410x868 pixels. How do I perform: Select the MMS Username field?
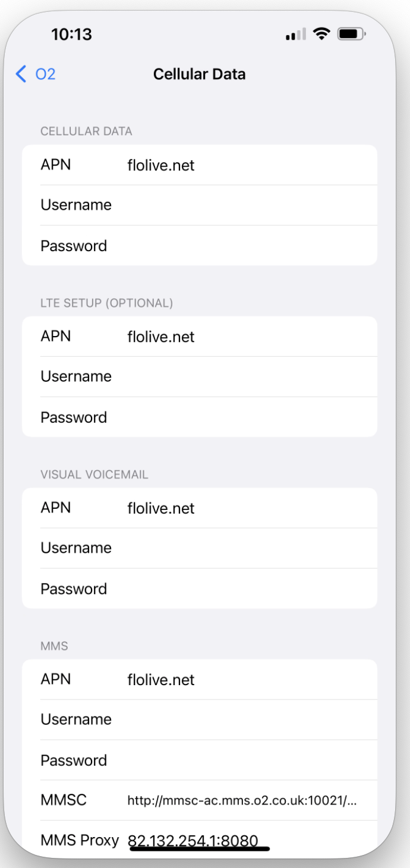238,720
